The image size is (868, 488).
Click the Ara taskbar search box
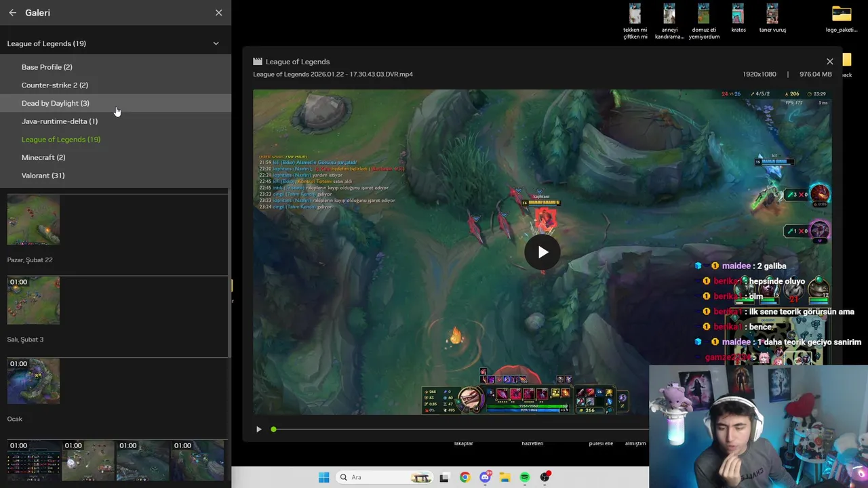(x=384, y=477)
